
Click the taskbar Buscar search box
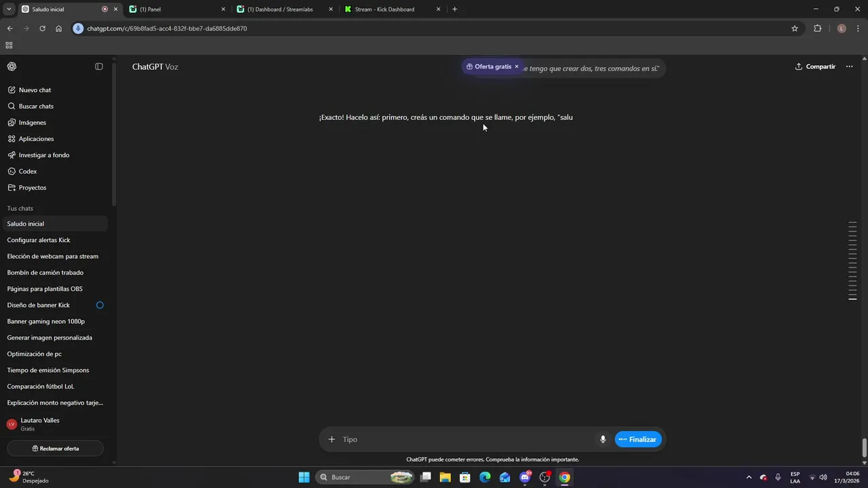click(365, 477)
